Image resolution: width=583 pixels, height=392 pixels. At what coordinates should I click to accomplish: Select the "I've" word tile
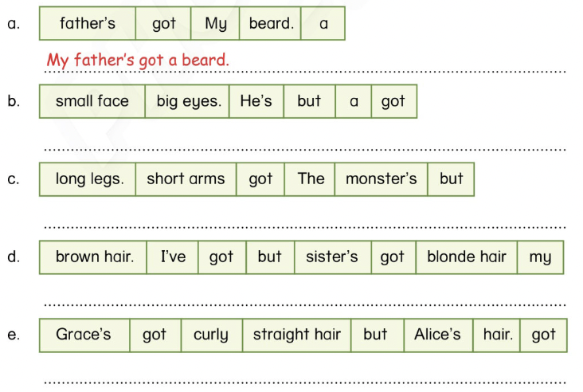coord(173,257)
